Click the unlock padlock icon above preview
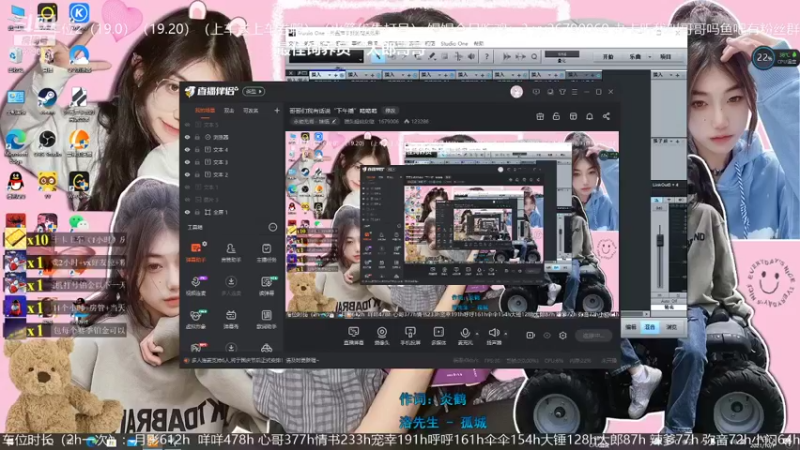The height and width of the screenshot is (450, 800). tap(556, 116)
